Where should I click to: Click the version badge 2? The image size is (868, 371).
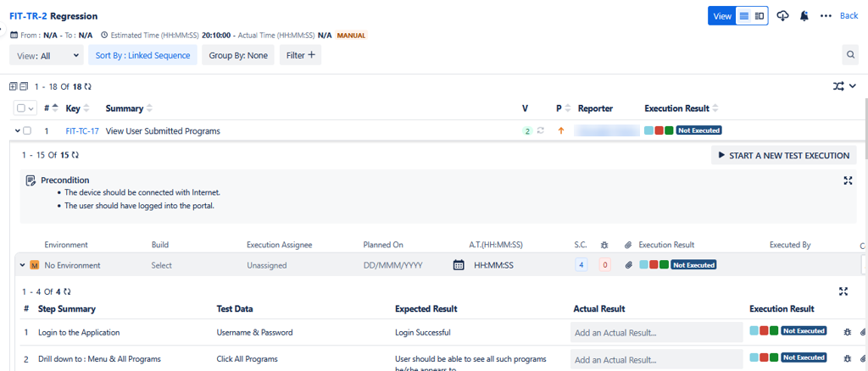527,131
